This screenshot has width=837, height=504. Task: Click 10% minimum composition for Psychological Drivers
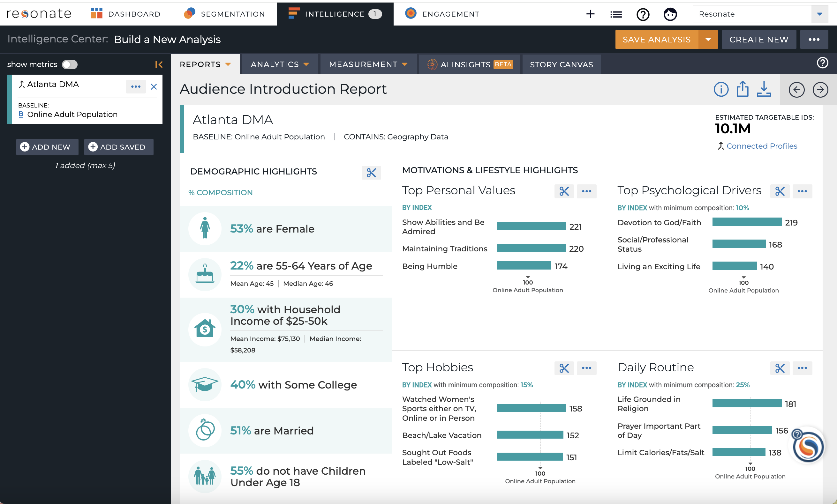pos(742,208)
